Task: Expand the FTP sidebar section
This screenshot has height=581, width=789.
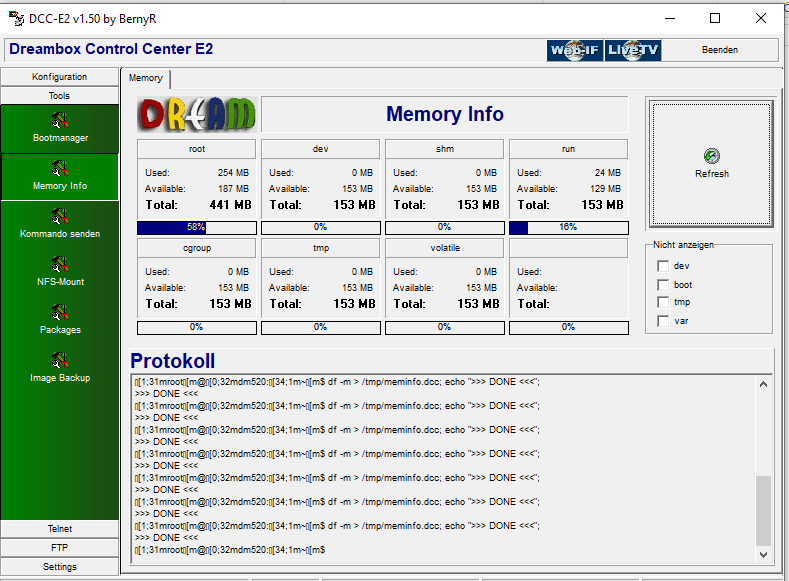Action: [x=60, y=547]
